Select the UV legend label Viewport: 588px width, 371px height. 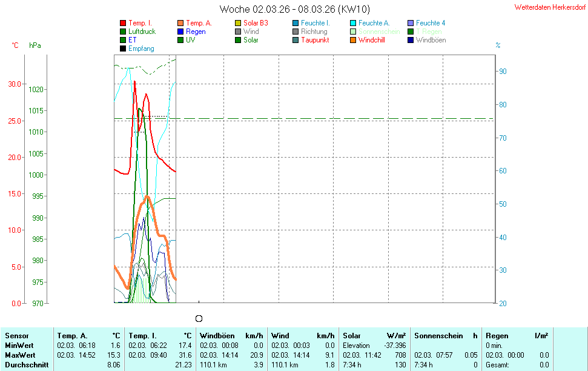[x=190, y=40]
